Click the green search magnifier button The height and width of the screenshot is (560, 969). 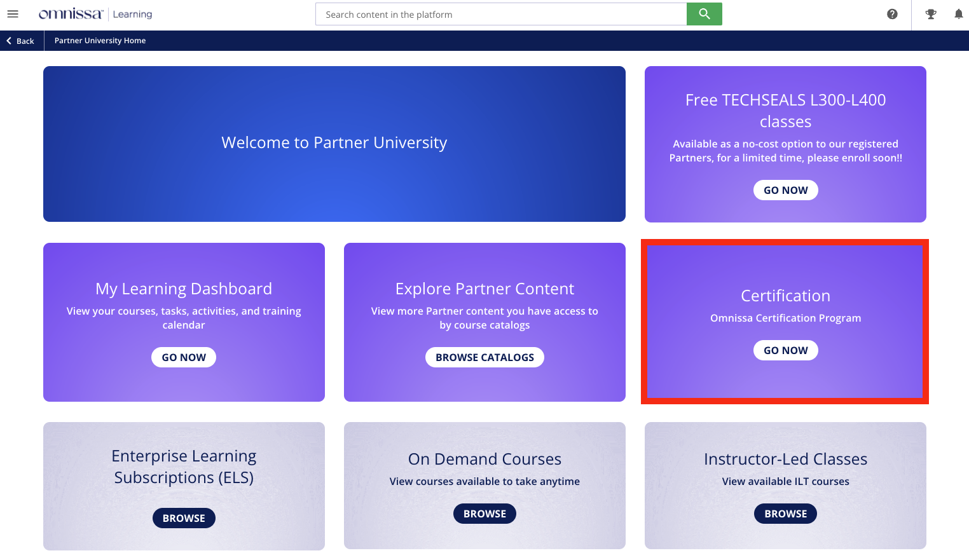click(x=704, y=14)
